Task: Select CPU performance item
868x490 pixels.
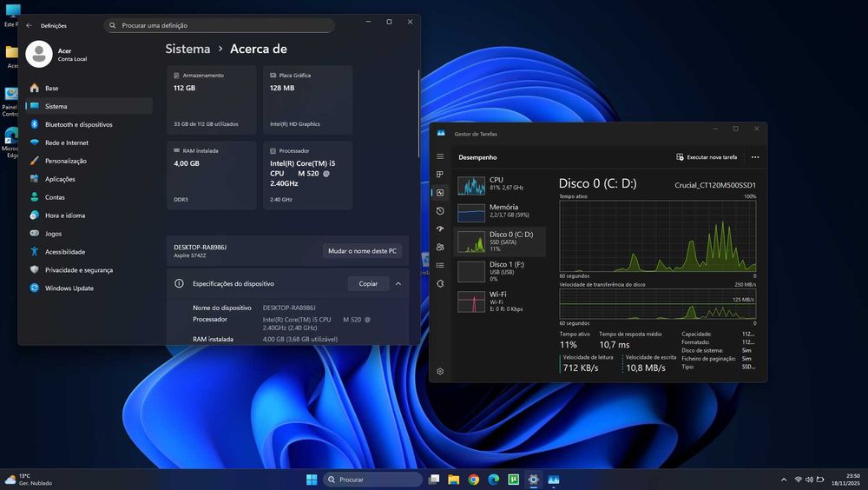Action: 500,185
